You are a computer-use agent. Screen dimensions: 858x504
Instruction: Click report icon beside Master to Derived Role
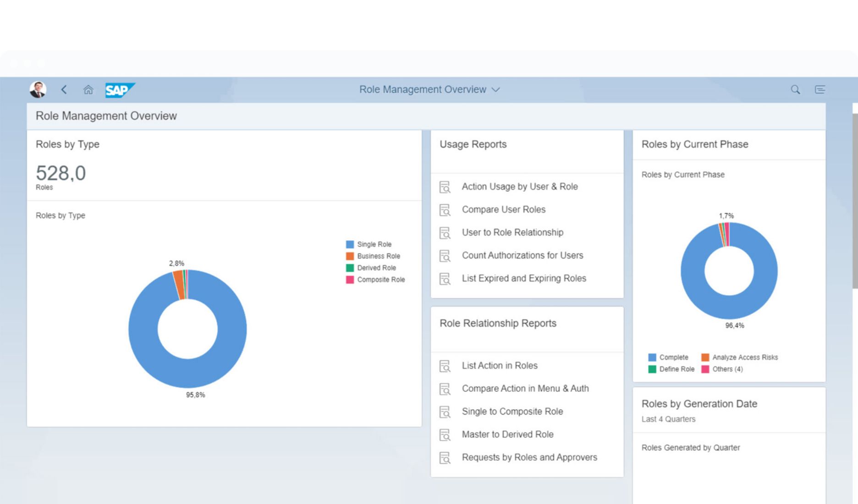(x=445, y=435)
